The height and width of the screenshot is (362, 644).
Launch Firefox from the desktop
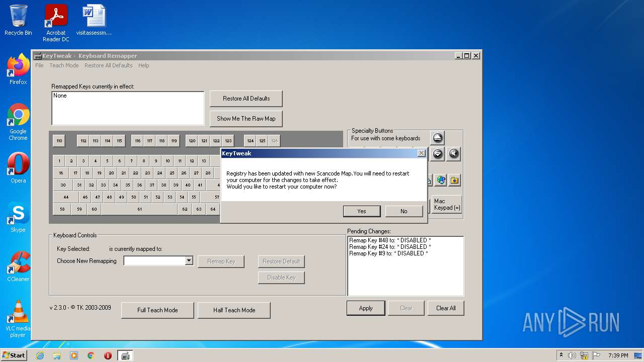(x=18, y=69)
